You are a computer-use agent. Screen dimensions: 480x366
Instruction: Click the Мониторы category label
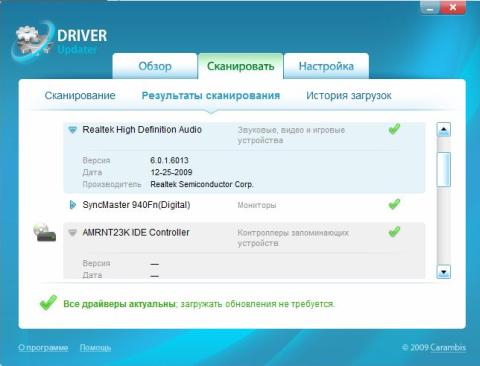(257, 205)
